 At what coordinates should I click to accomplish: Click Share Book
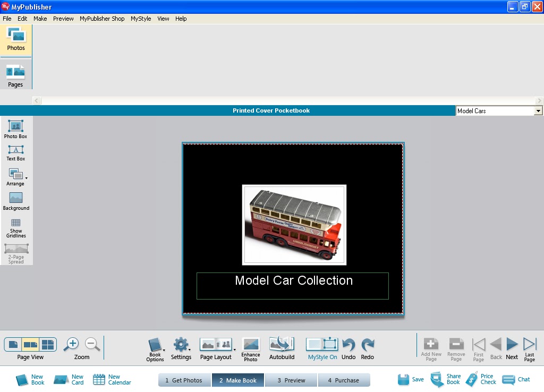pos(446,379)
